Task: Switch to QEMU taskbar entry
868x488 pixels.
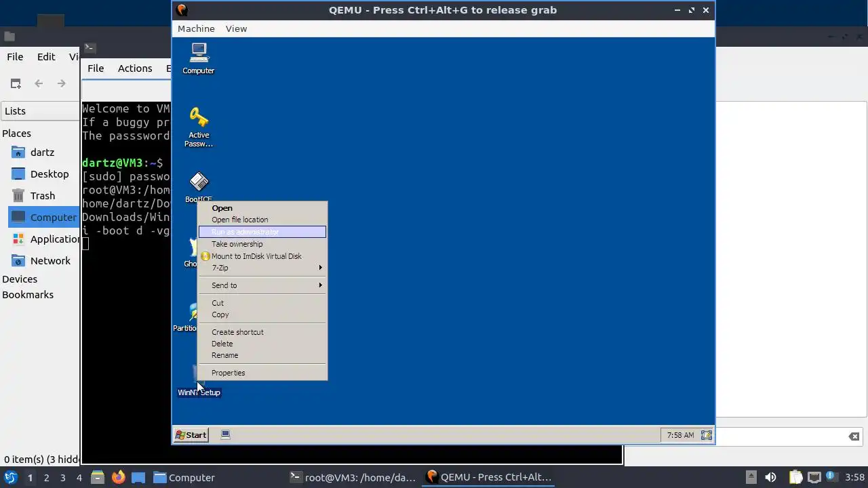Action: click(x=489, y=477)
